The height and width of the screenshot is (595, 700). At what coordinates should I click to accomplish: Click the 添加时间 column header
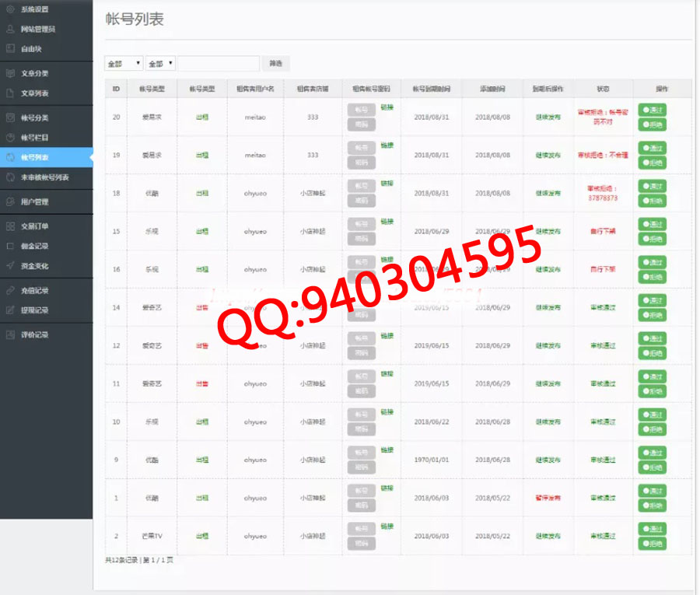coord(492,89)
